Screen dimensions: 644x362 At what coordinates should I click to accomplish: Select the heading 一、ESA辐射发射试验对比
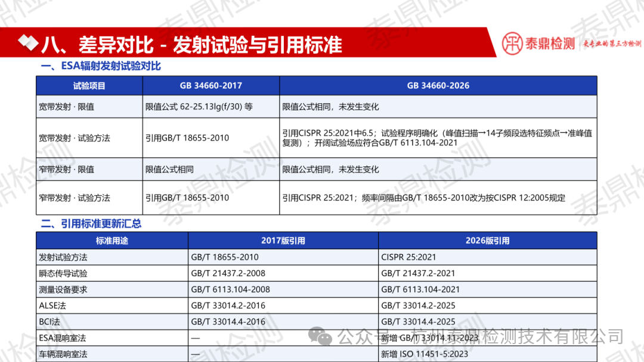pyautogui.click(x=101, y=66)
